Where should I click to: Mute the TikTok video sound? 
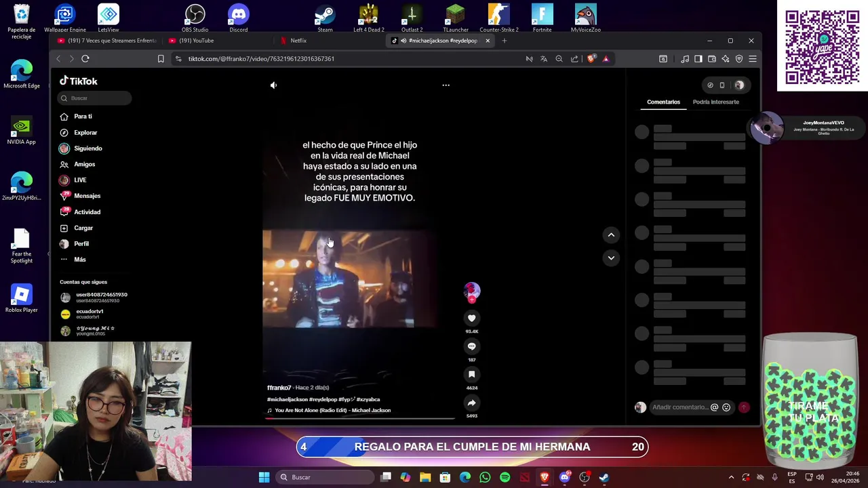coord(273,85)
